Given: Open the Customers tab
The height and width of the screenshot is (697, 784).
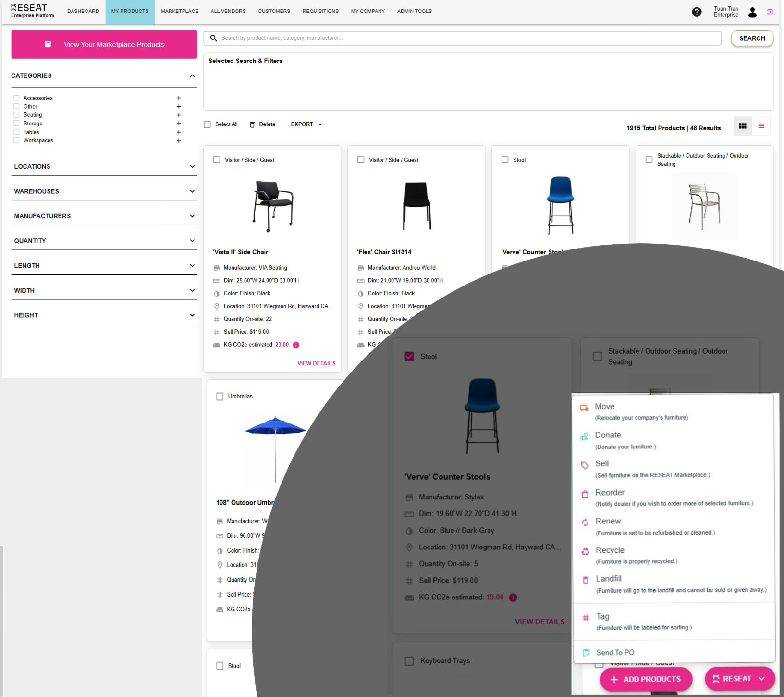Looking at the screenshot, I should coord(274,12).
